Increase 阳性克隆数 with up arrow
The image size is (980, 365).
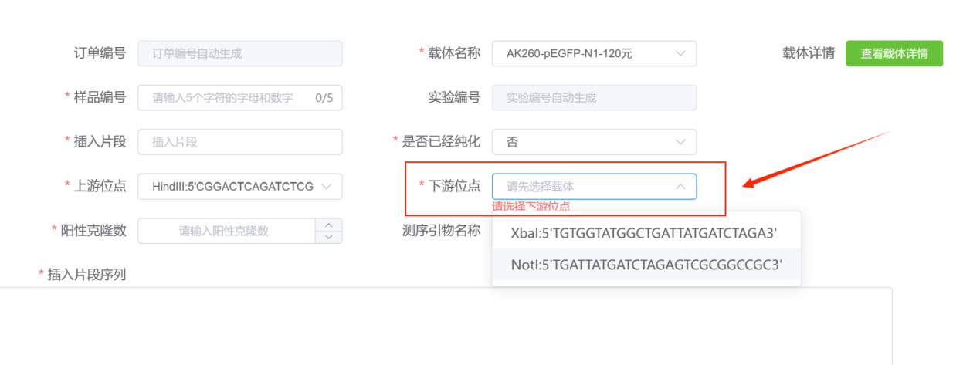pos(329,225)
